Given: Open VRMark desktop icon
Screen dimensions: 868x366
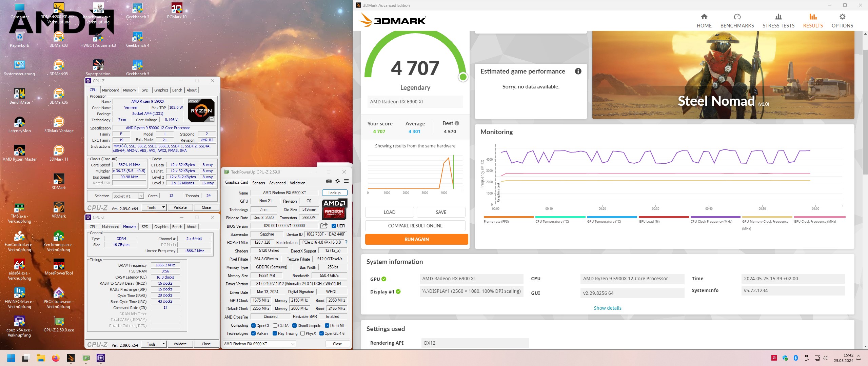Looking at the screenshot, I should (x=59, y=210).
